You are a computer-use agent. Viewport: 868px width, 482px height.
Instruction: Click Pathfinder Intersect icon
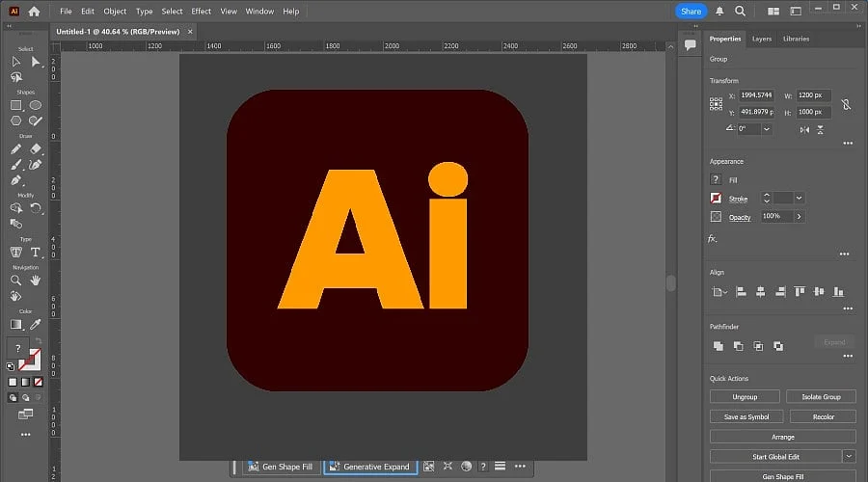point(758,346)
